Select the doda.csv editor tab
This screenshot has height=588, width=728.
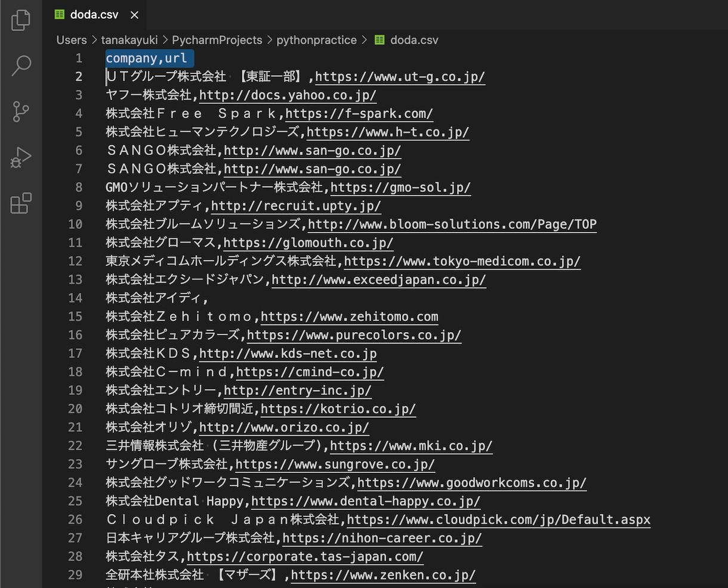(x=94, y=15)
